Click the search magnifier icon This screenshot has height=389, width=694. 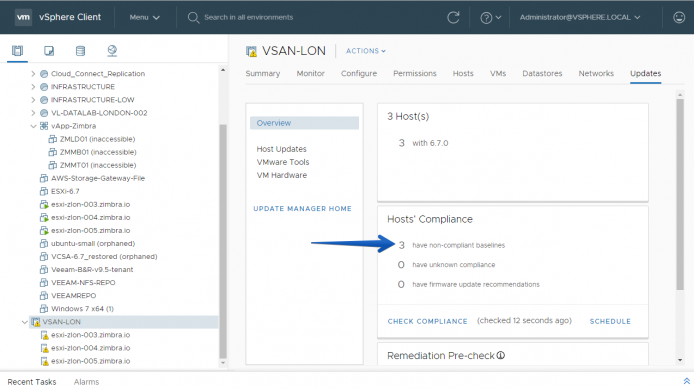193,18
